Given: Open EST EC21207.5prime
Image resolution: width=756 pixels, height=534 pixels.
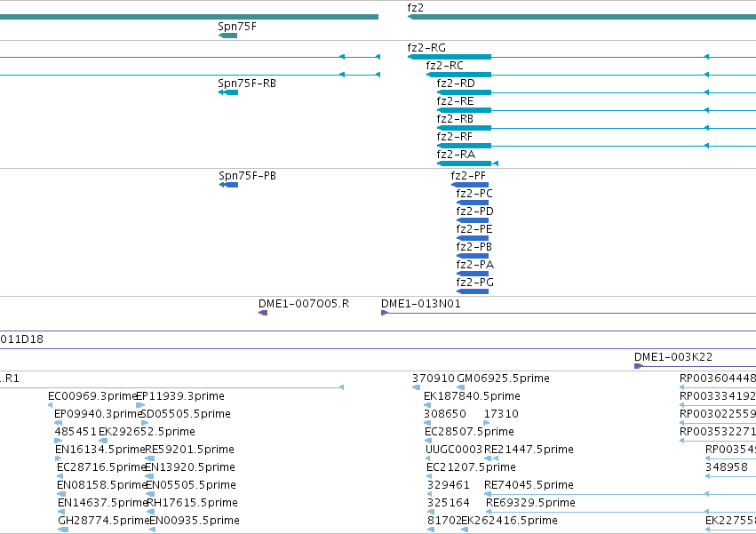Looking at the screenshot, I should [471, 467].
